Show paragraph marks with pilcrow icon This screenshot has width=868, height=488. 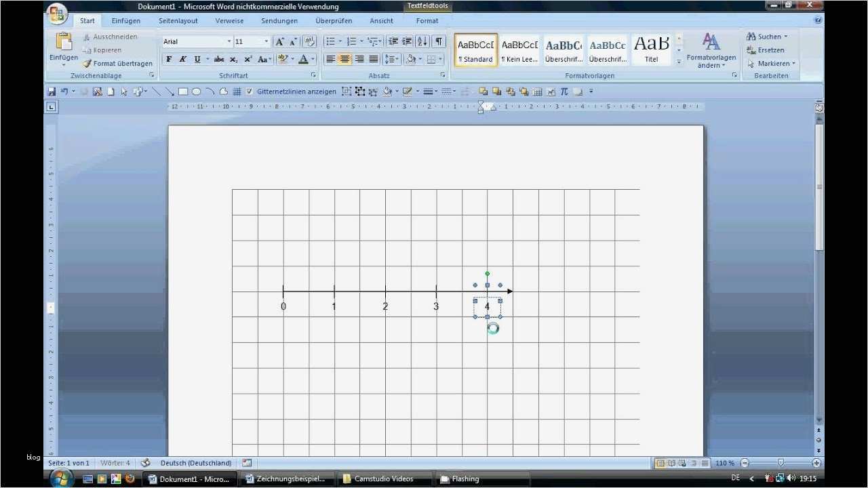coord(439,41)
